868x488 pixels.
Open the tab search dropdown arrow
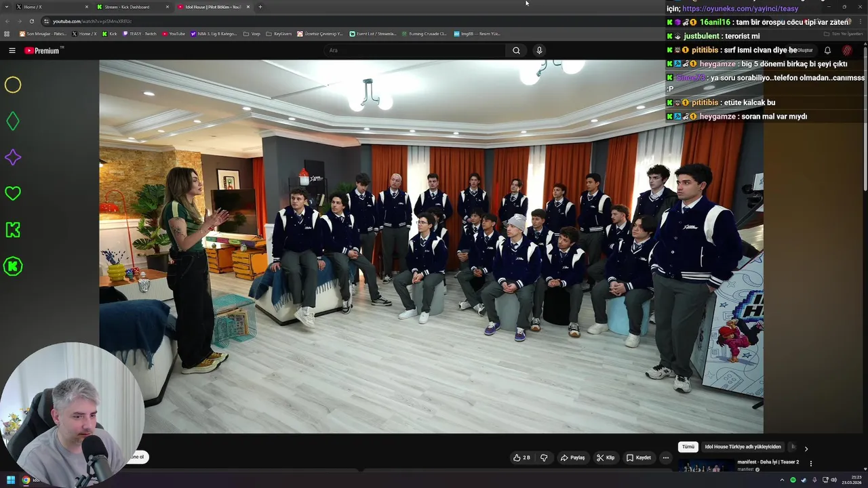[x=6, y=7]
